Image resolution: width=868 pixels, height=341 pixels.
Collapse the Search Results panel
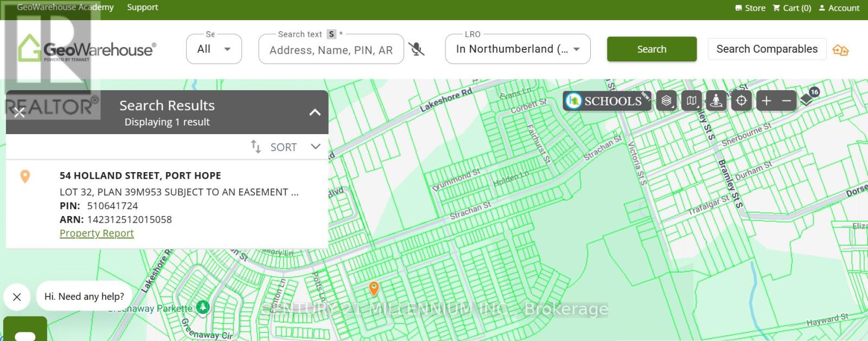coord(315,112)
